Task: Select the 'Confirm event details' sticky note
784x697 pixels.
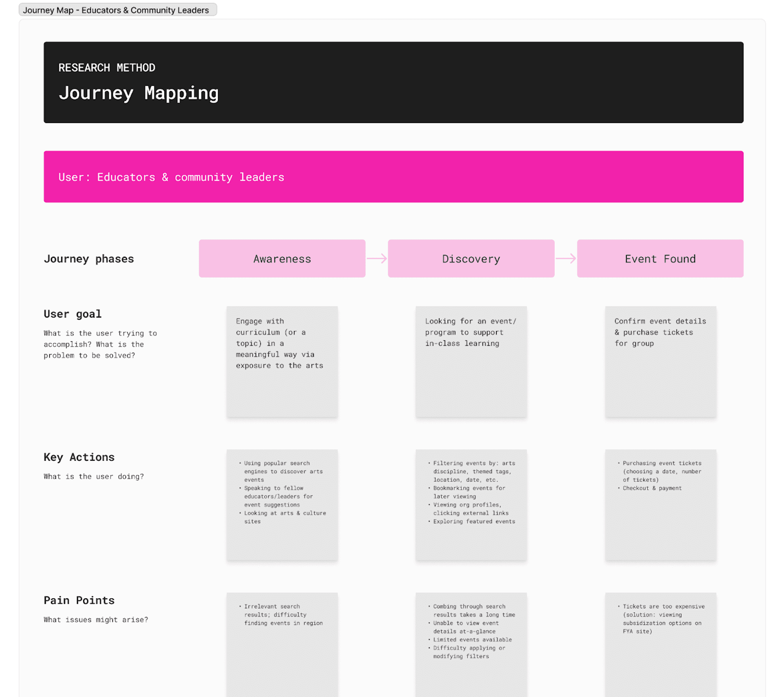Action: [x=660, y=361]
